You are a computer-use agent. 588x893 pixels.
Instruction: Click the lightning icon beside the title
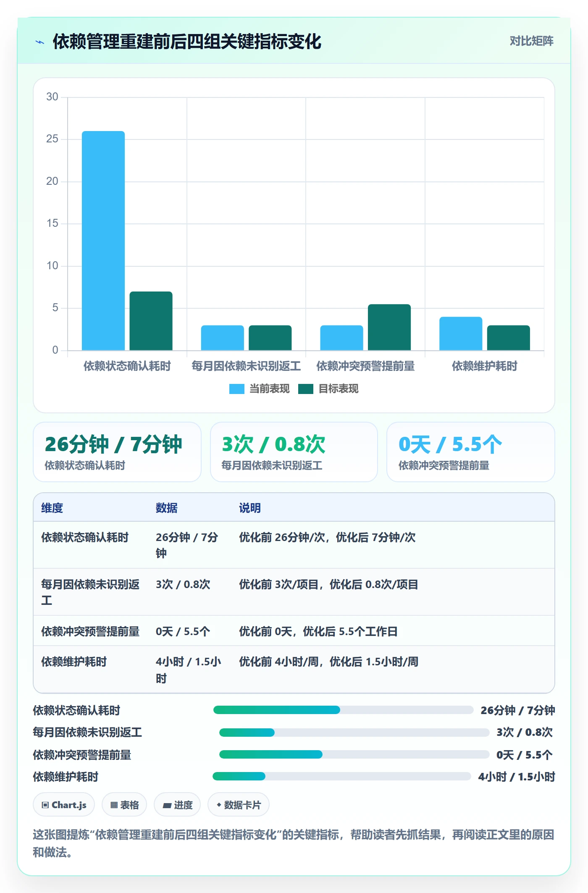click(40, 42)
